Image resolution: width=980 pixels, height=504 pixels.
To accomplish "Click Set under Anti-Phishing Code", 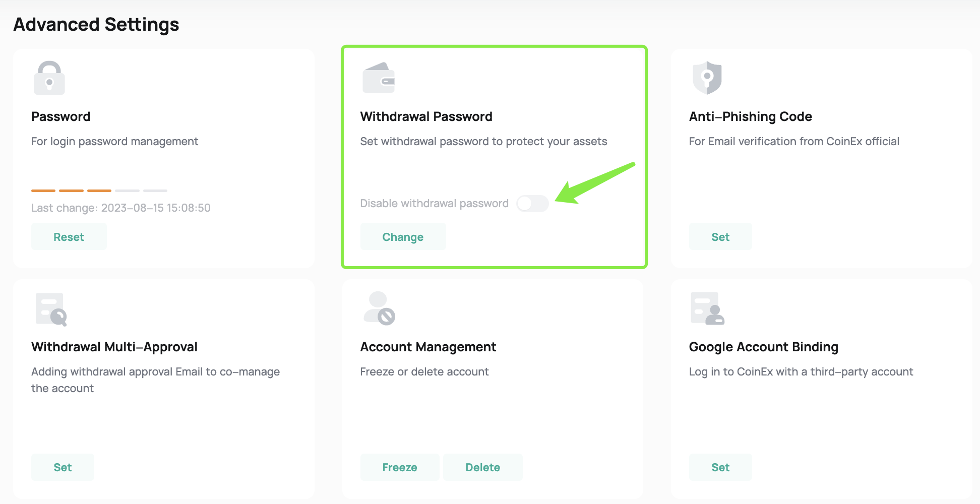I will tap(720, 236).
